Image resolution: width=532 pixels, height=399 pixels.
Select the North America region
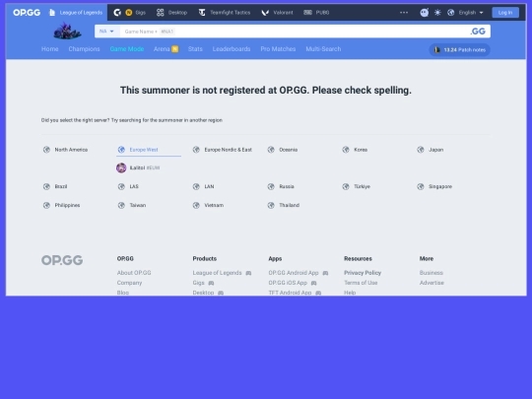click(x=65, y=150)
